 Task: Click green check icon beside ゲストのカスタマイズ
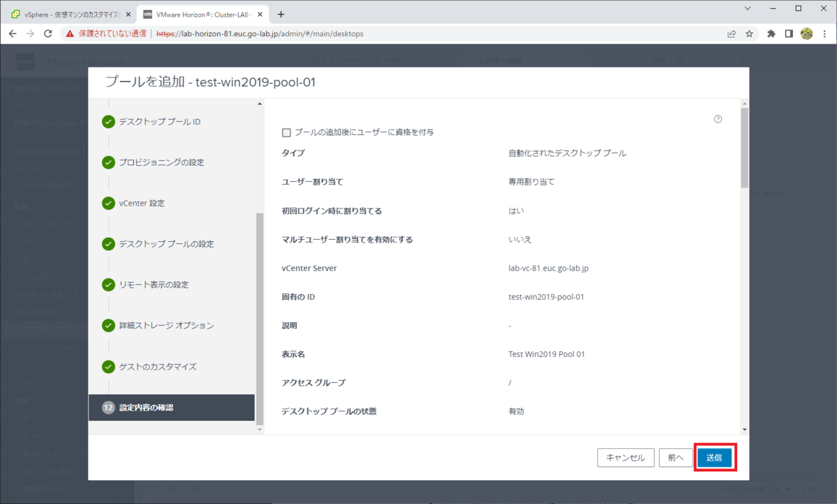tap(108, 367)
